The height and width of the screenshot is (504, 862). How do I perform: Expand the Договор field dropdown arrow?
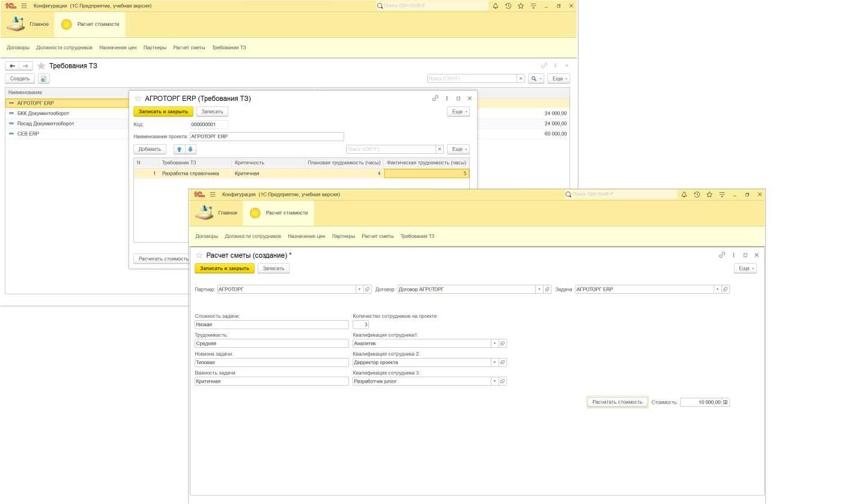(539, 290)
